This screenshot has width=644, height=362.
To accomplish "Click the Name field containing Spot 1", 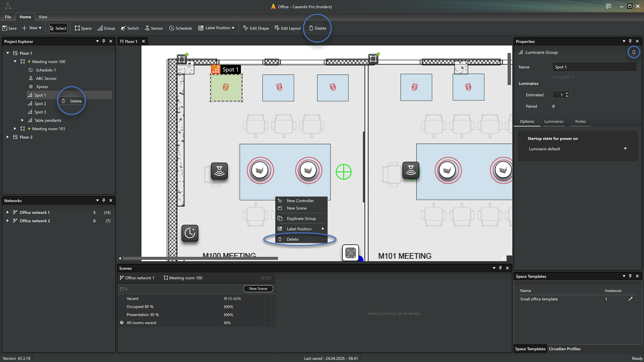I will coord(594,67).
